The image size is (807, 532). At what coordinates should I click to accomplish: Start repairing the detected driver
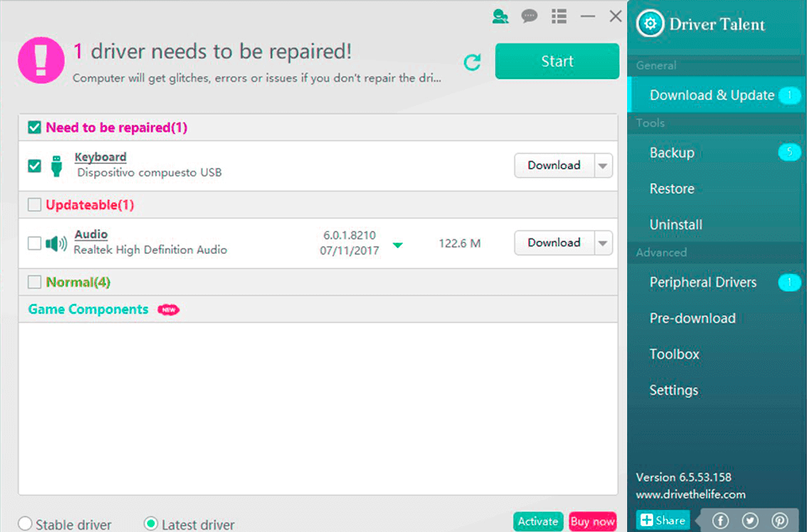[556, 61]
